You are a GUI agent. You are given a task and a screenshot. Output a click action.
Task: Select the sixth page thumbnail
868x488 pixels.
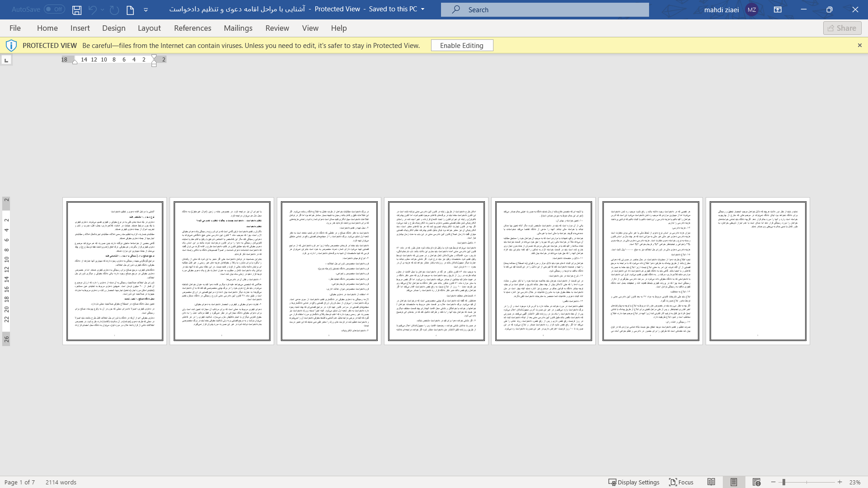pos(650,271)
